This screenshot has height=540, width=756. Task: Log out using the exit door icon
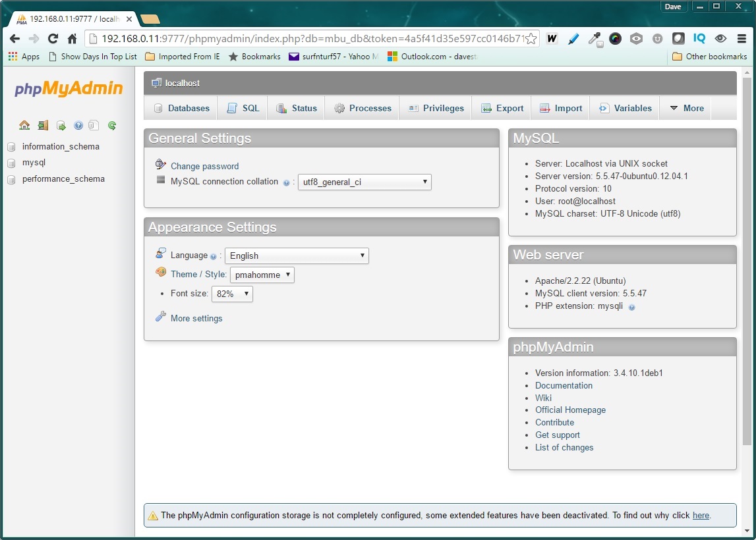coord(43,126)
